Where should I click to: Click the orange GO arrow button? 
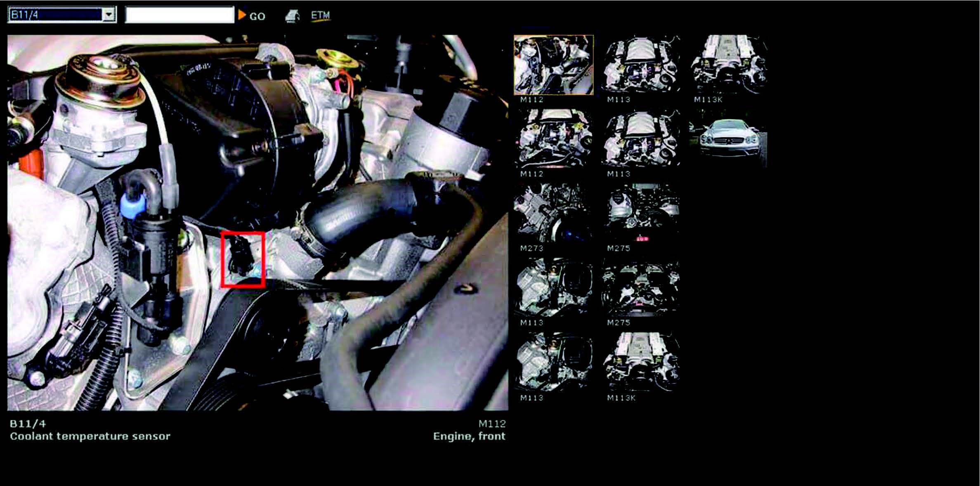(242, 15)
